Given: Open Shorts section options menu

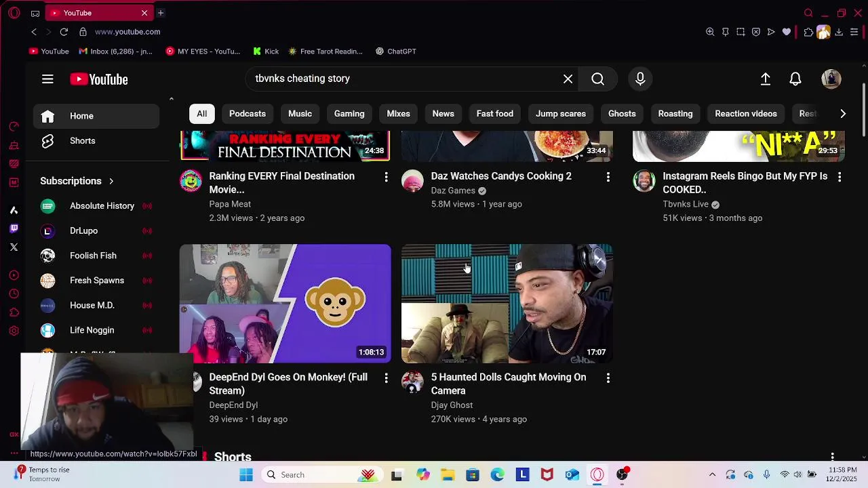Looking at the screenshot, I should coord(832,457).
